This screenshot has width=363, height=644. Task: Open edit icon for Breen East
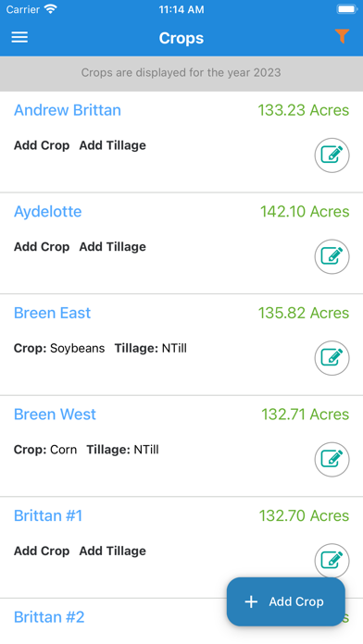(x=332, y=358)
